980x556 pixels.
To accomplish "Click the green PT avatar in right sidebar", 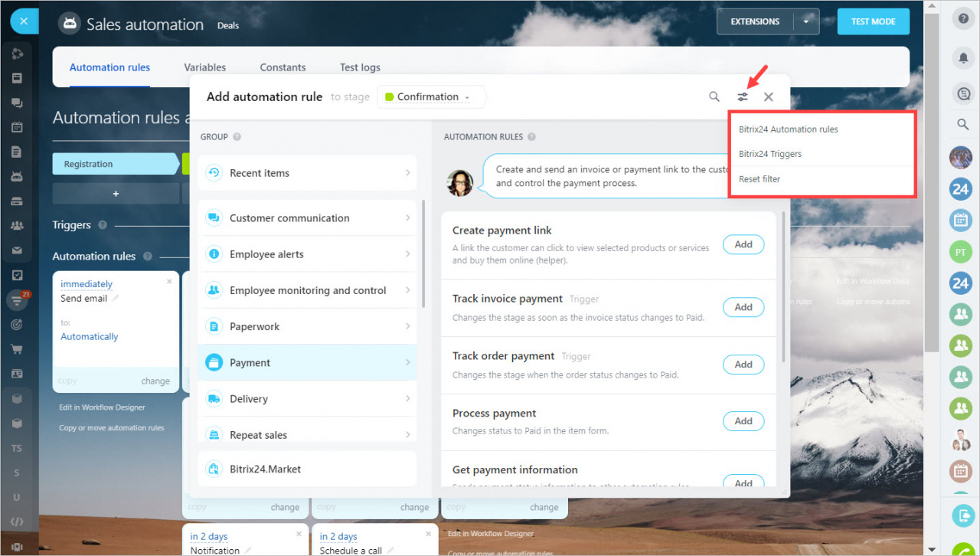I will 960,251.
